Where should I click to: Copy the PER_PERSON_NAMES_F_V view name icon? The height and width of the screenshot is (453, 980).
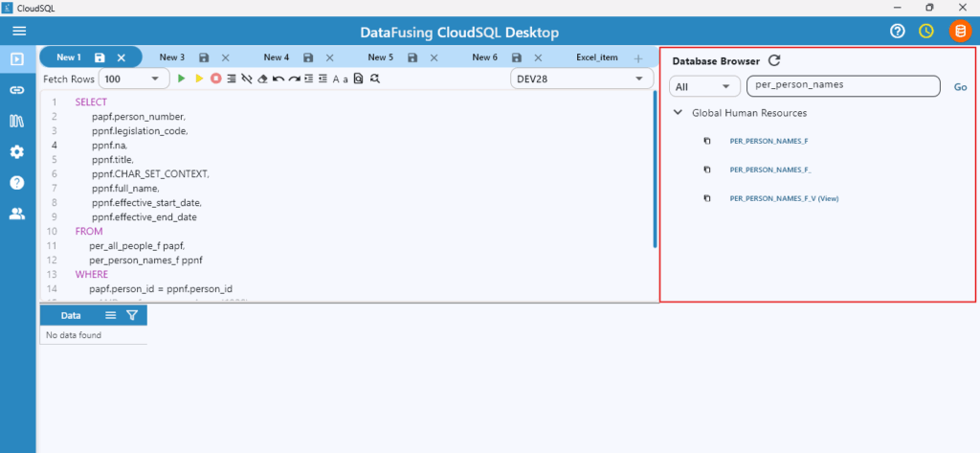(707, 199)
